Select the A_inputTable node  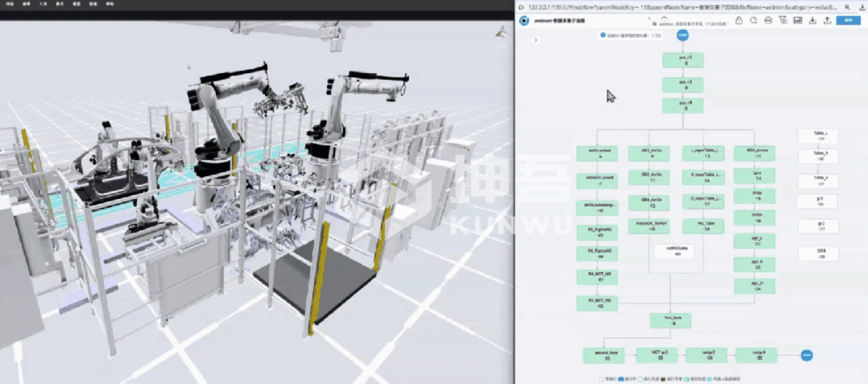point(703,178)
